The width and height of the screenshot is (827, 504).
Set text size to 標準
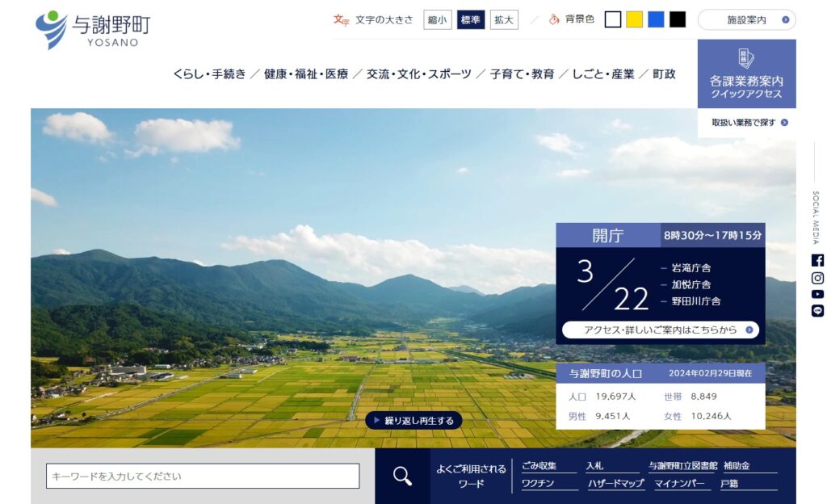tap(471, 20)
